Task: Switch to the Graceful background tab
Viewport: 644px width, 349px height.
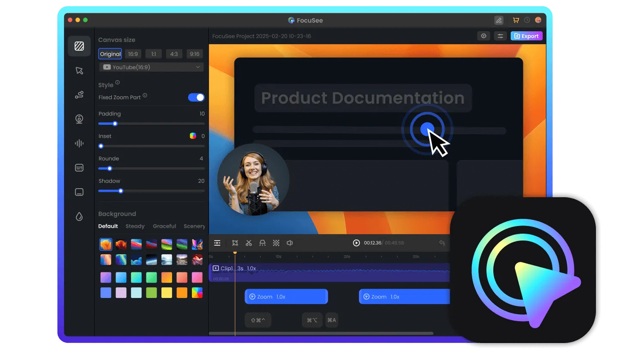Action: click(164, 226)
